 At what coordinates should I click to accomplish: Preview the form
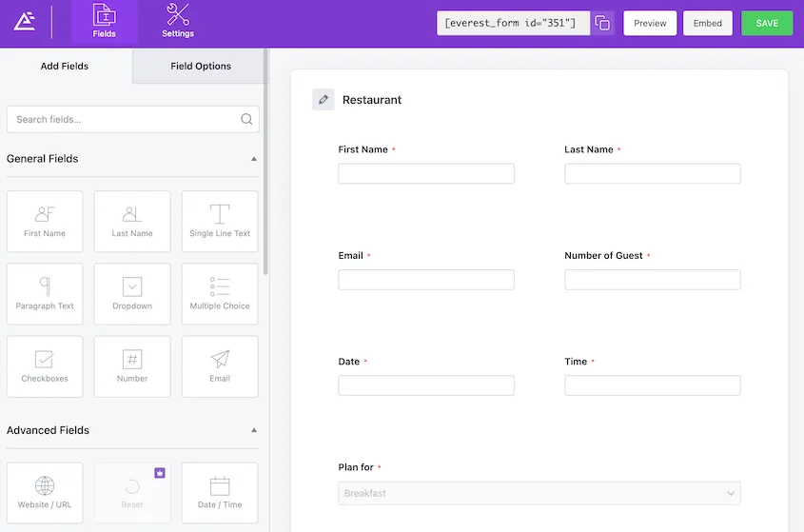pyautogui.click(x=650, y=23)
